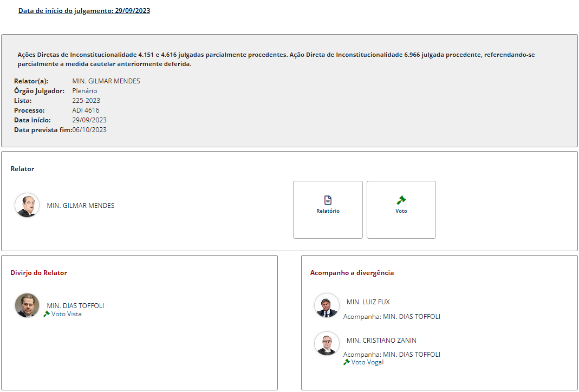Click the Relatório button label
579x392 pixels.
[x=328, y=211]
